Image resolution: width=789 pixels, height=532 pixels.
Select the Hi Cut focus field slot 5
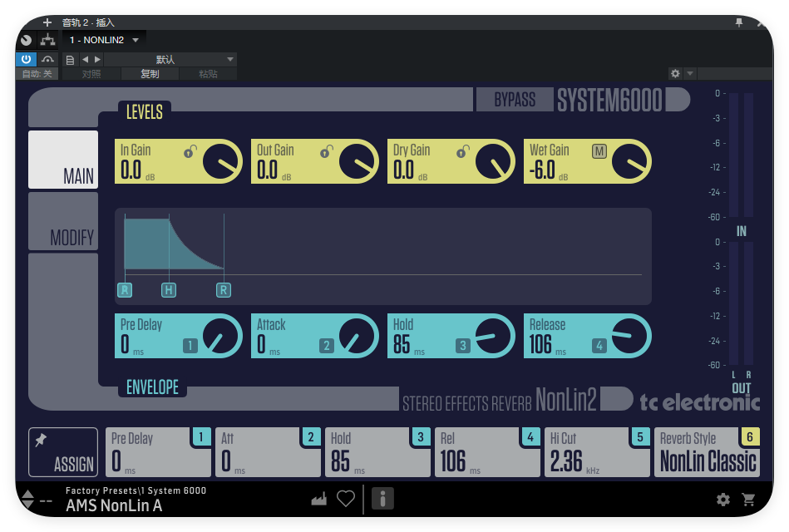pyautogui.click(x=597, y=452)
